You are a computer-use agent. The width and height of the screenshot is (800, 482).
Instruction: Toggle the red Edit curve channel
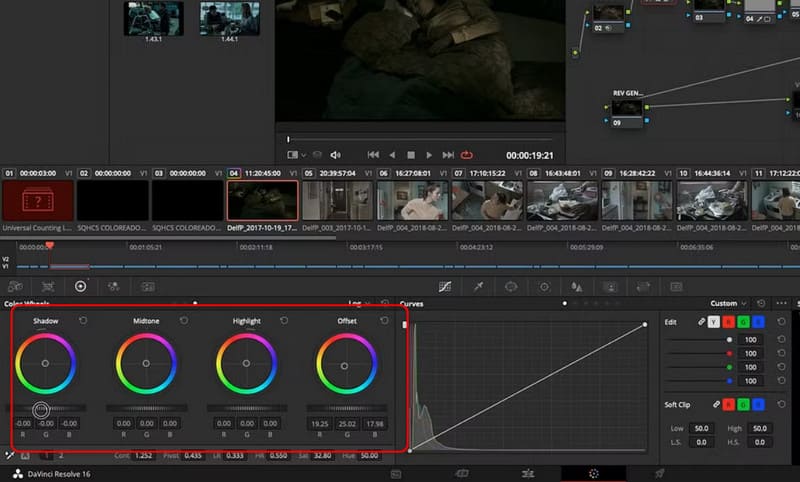tap(729, 322)
